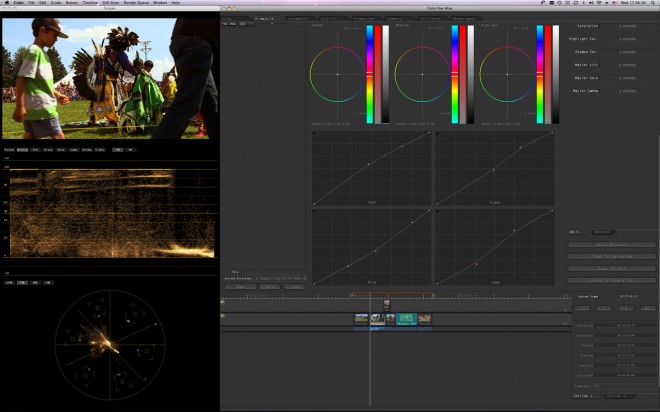Image resolution: width=660 pixels, height=412 pixels.
Task: Click the Midtone color balance wheel
Action: tap(422, 74)
